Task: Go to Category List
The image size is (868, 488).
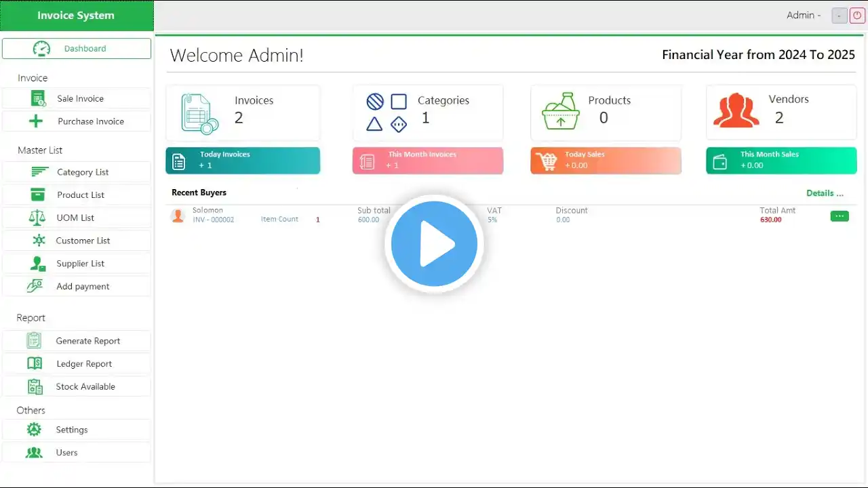Action: click(x=77, y=172)
